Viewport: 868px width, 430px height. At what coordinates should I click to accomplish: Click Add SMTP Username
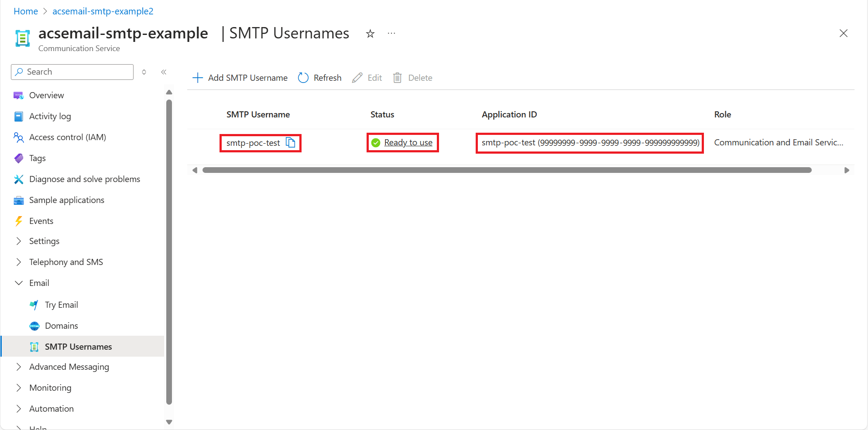pos(240,77)
